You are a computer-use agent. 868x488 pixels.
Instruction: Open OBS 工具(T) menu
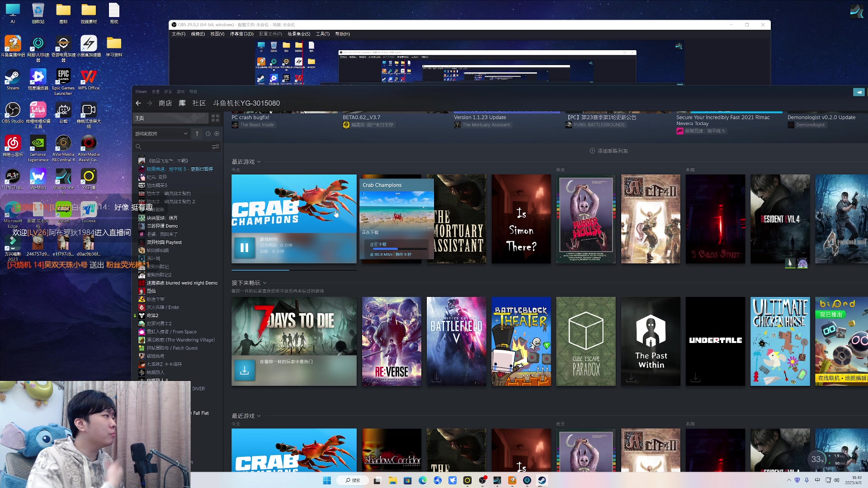point(322,34)
